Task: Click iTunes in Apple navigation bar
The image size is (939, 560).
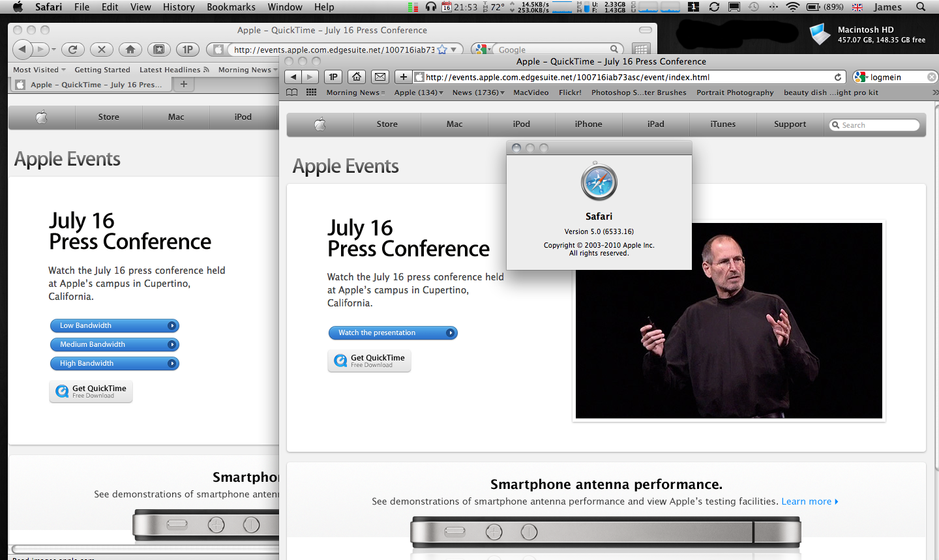Action: tap(723, 124)
